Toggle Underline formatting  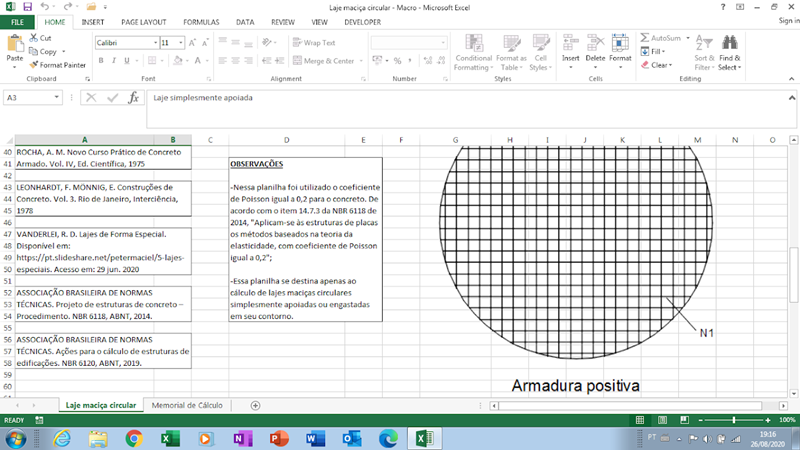pos(127,61)
